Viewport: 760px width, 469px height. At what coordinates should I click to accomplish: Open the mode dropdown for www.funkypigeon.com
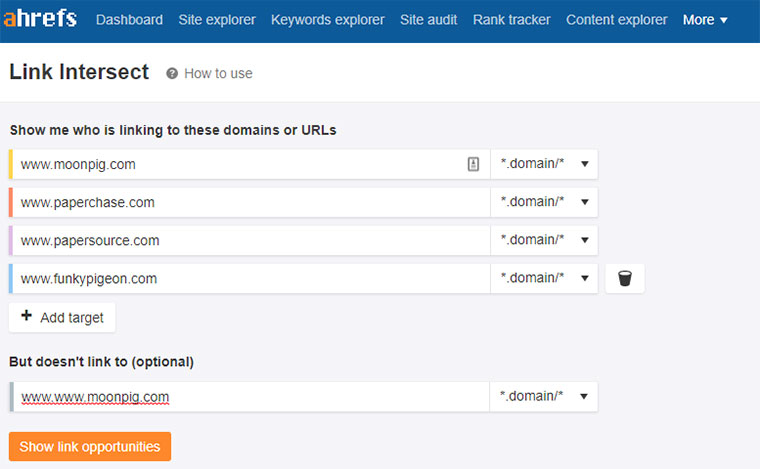tap(544, 279)
